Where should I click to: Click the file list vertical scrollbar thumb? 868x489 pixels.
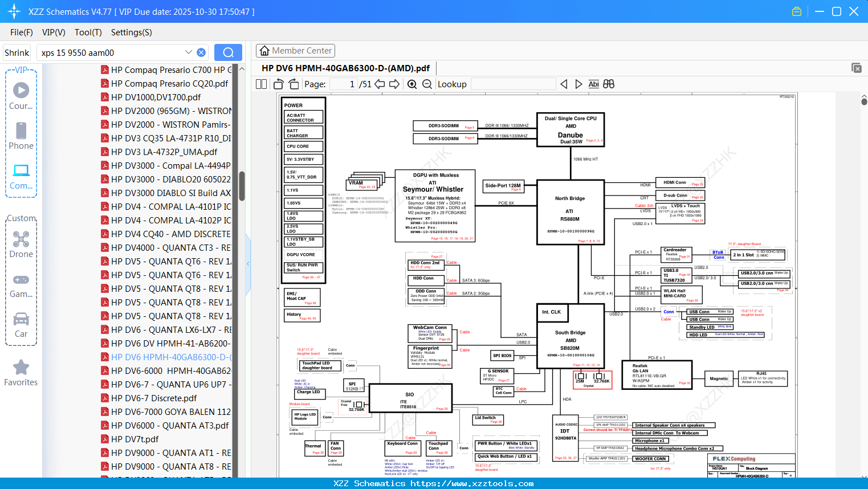(242, 186)
